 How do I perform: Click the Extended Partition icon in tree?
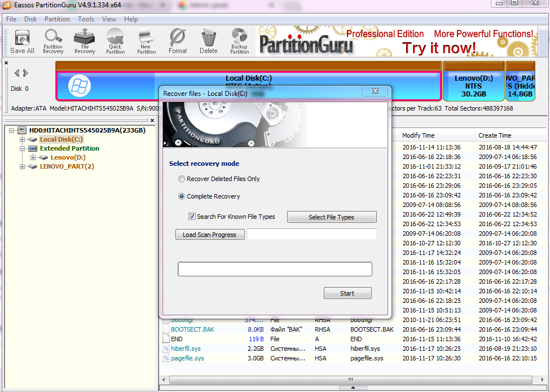(x=33, y=149)
